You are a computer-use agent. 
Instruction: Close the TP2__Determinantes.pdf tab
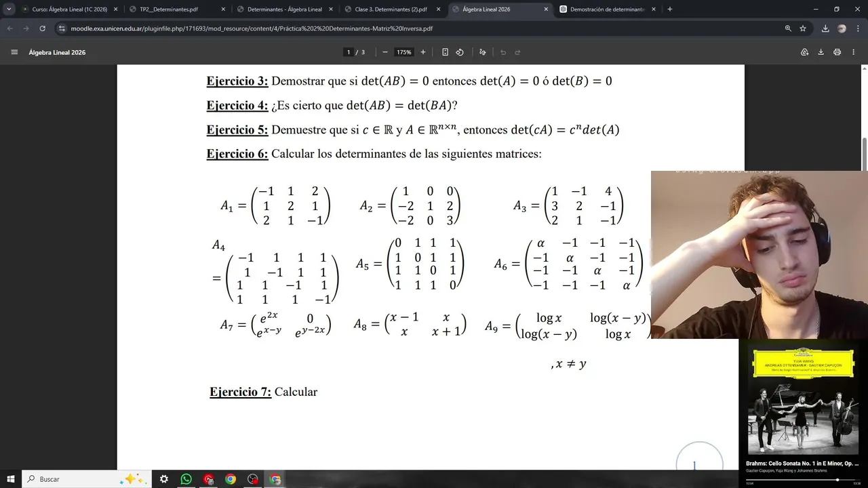point(223,9)
